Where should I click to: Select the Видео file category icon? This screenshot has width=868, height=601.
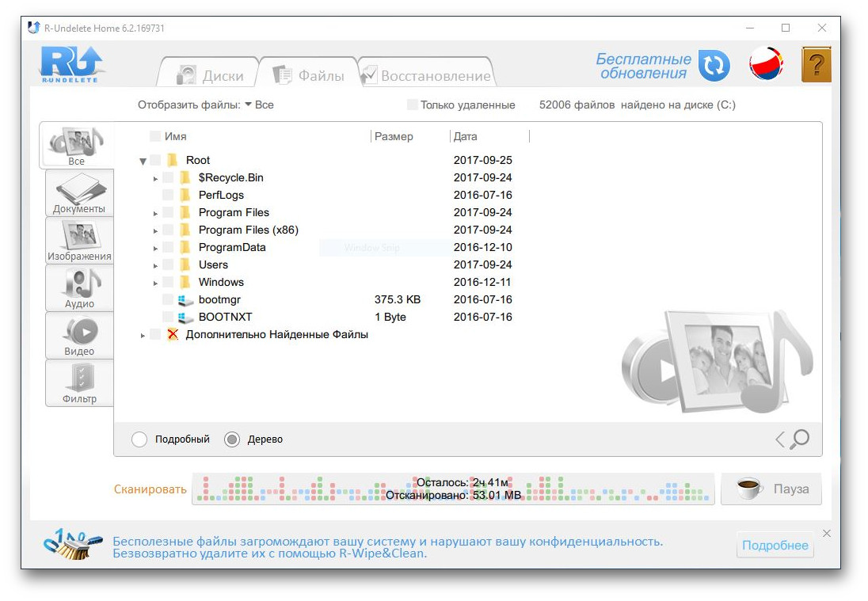tap(80, 336)
